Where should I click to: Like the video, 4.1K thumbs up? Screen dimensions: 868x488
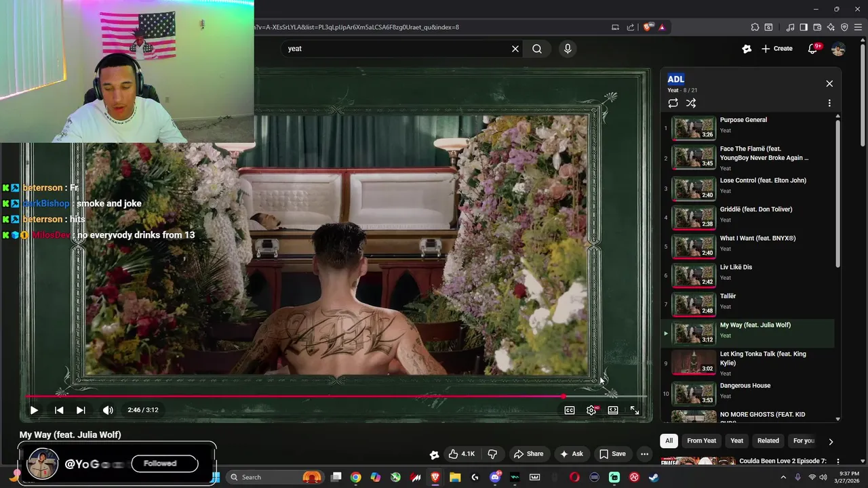point(461,454)
